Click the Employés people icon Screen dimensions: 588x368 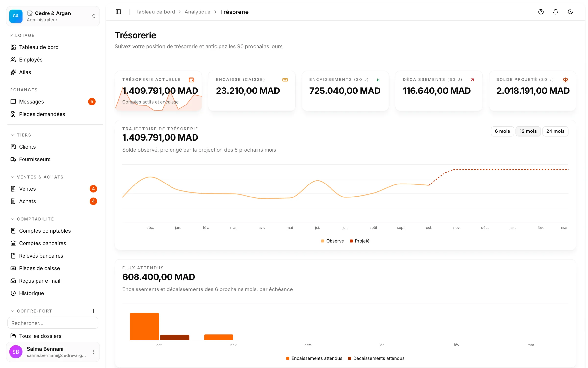[13, 60]
